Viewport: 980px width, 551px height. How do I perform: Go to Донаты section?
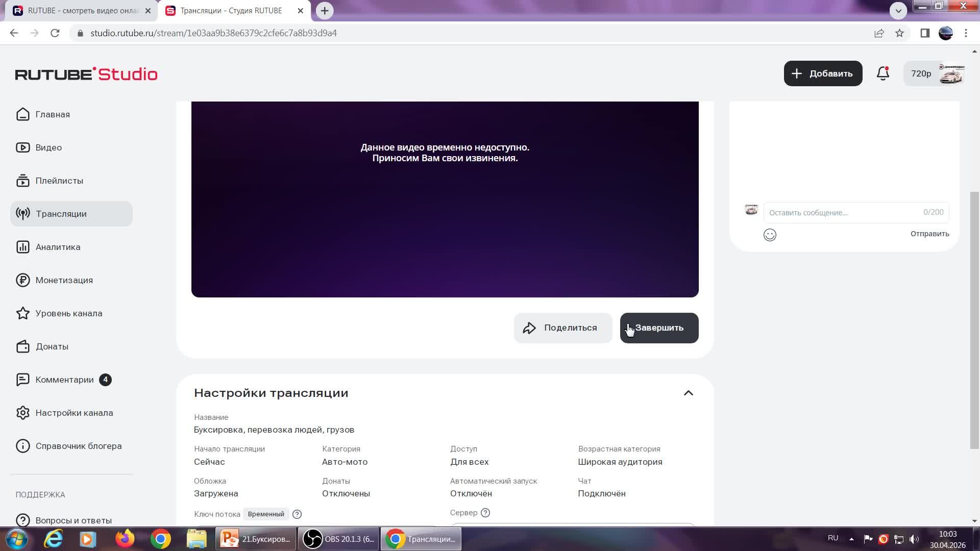(52, 346)
